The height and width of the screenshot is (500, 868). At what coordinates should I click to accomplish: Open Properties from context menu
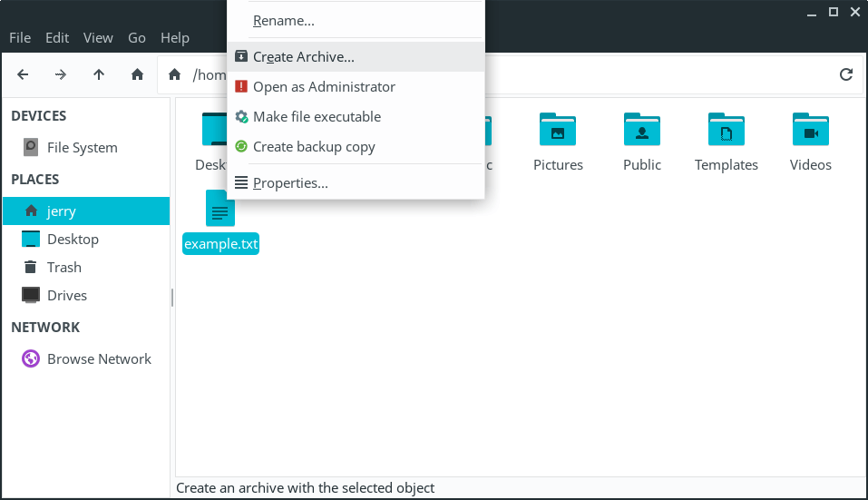pyautogui.click(x=290, y=183)
